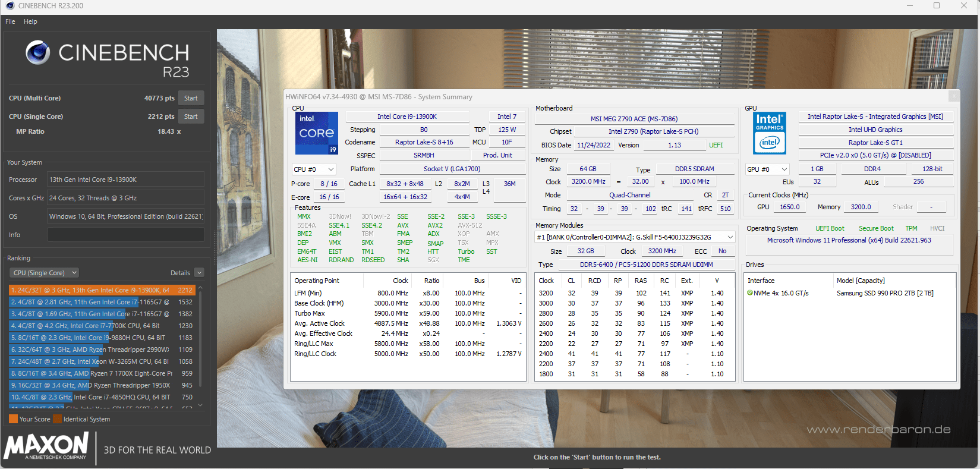Viewport: 980px width, 469px height.
Task: Click the Your Score orange legend swatch
Action: click(13, 419)
